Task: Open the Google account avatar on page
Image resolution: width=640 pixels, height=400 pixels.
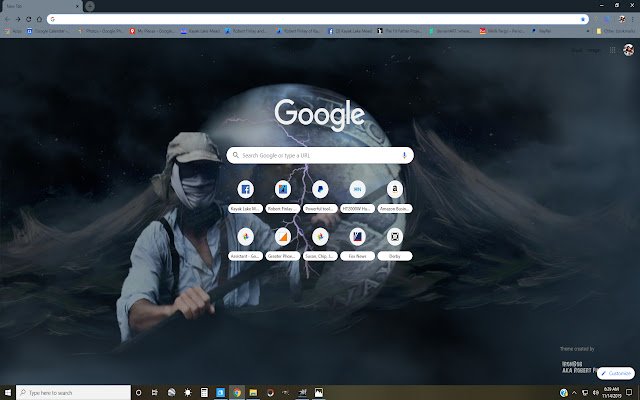Action: click(x=629, y=50)
